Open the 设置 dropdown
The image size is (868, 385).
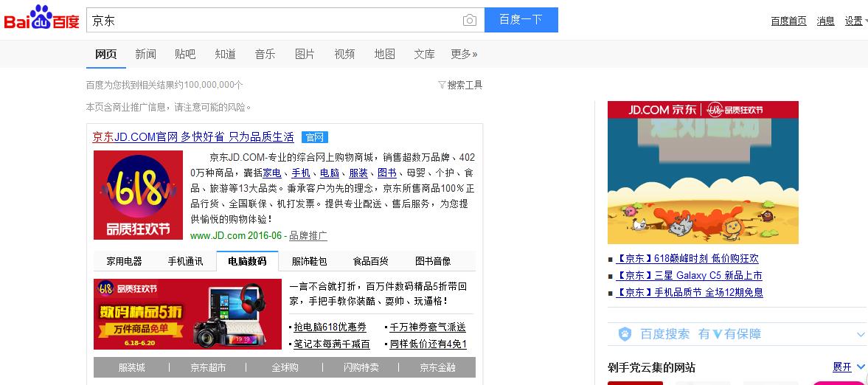click(855, 21)
